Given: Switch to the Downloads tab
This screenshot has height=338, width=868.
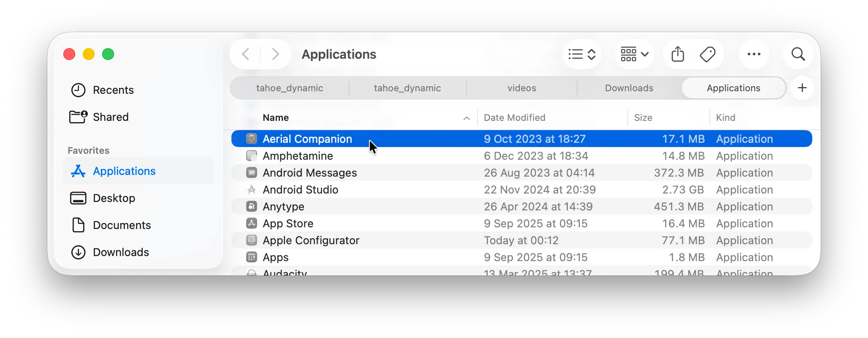Looking at the screenshot, I should pyautogui.click(x=629, y=88).
